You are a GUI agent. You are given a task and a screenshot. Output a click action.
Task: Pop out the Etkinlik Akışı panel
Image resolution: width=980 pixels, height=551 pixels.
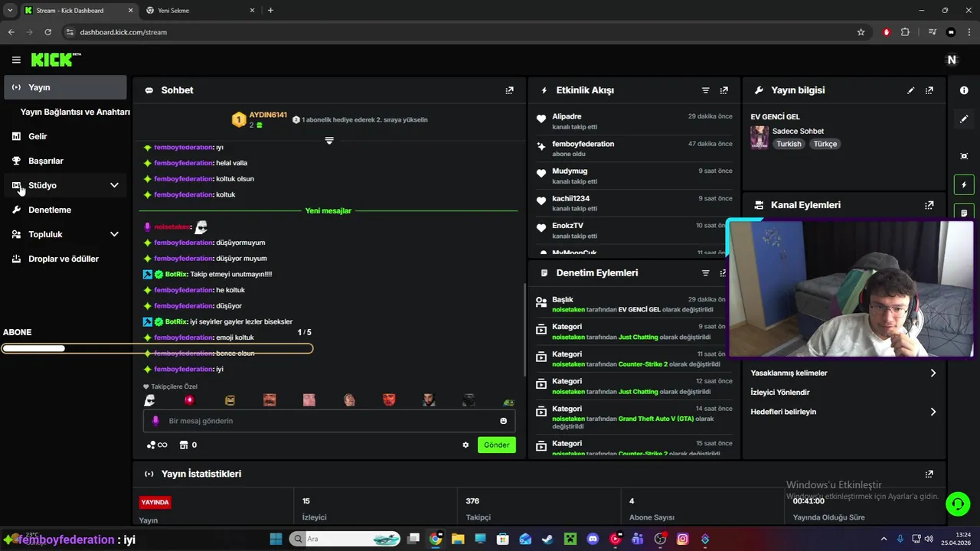724,90
